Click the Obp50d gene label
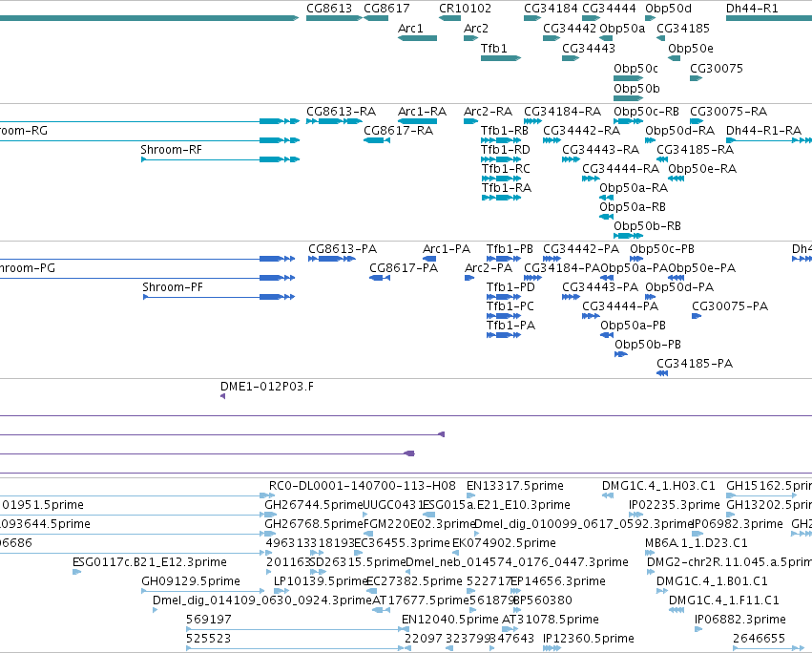The height and width of the screenshot is (653, 812). [668, 9]
